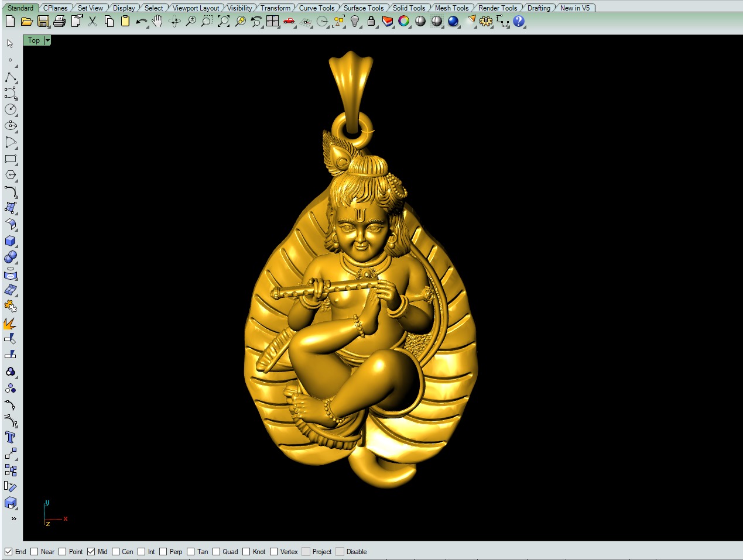
Task: Switch to the Viewport Layout tab
Action: pos(196,8)
